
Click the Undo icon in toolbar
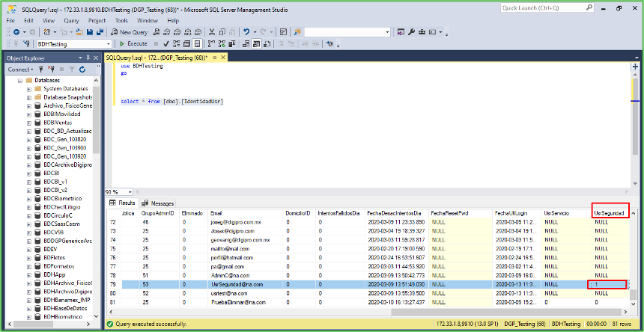[x=246, y=32]
